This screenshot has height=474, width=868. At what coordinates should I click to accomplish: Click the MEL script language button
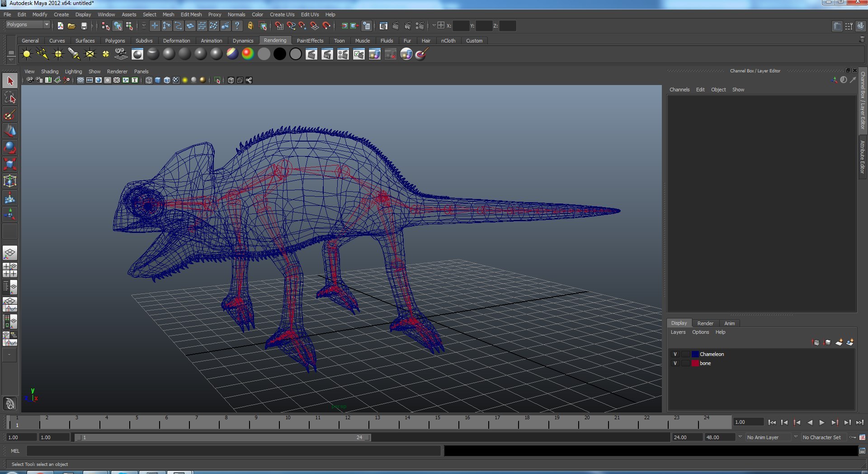point(15,451)
